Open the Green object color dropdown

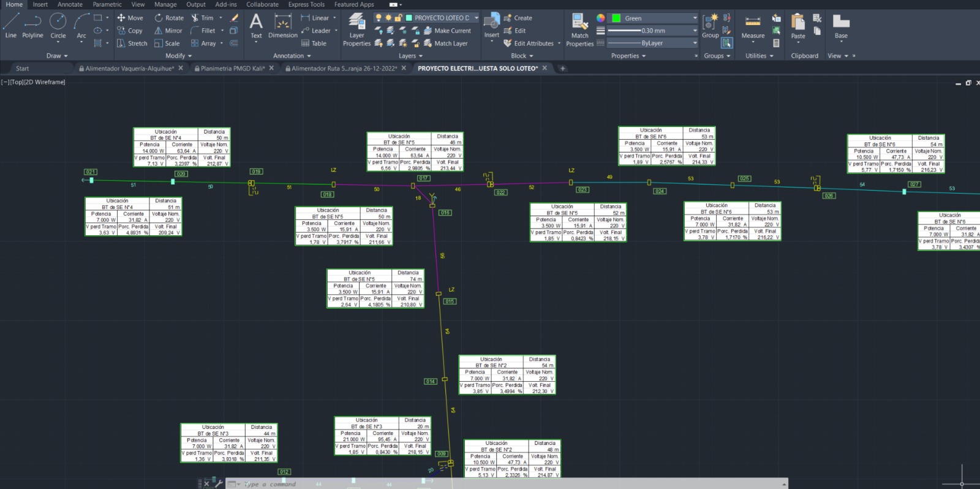pos(695,18)
